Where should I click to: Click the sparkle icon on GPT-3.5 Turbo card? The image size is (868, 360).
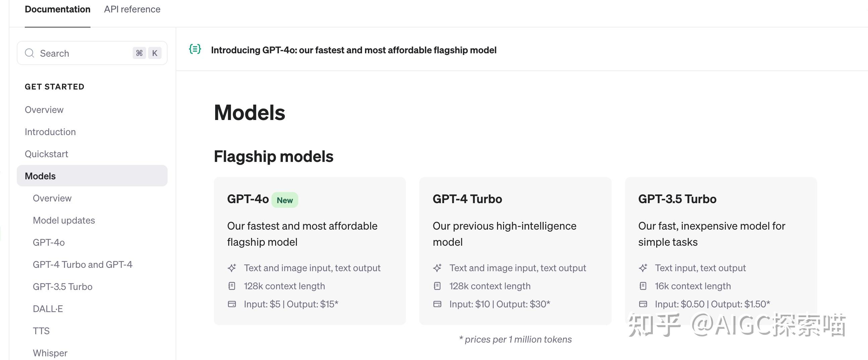[643, 267]
